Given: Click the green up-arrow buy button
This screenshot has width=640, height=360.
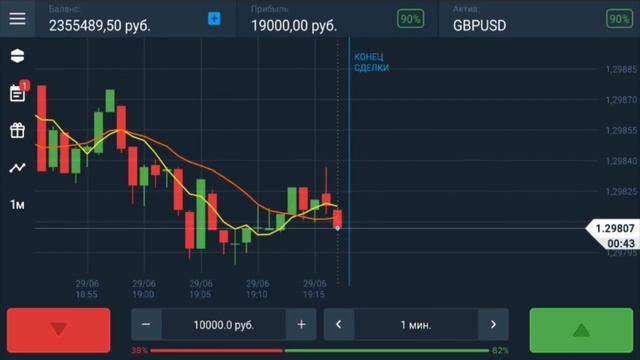Looking at the screenshot, I should (581, 330).
